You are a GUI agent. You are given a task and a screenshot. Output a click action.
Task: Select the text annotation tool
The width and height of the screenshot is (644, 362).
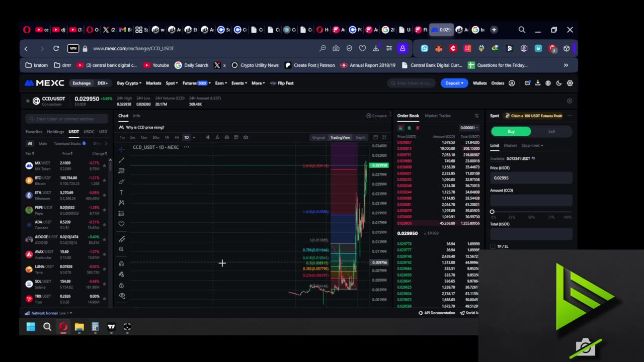coord(121,192)
